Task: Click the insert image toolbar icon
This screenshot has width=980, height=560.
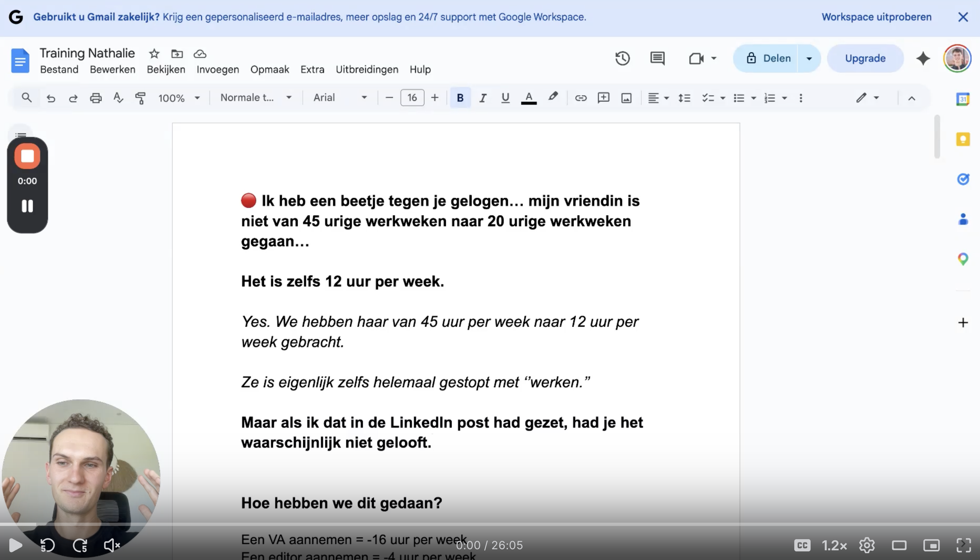Action: 626,98
